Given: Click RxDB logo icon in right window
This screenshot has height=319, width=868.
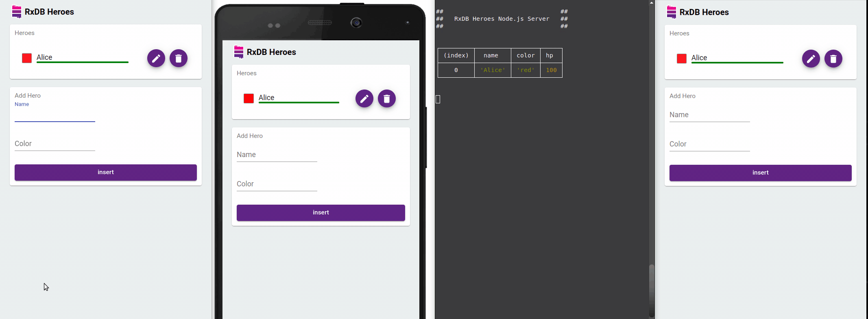Looking at the screenshot, I should point(672,12).
